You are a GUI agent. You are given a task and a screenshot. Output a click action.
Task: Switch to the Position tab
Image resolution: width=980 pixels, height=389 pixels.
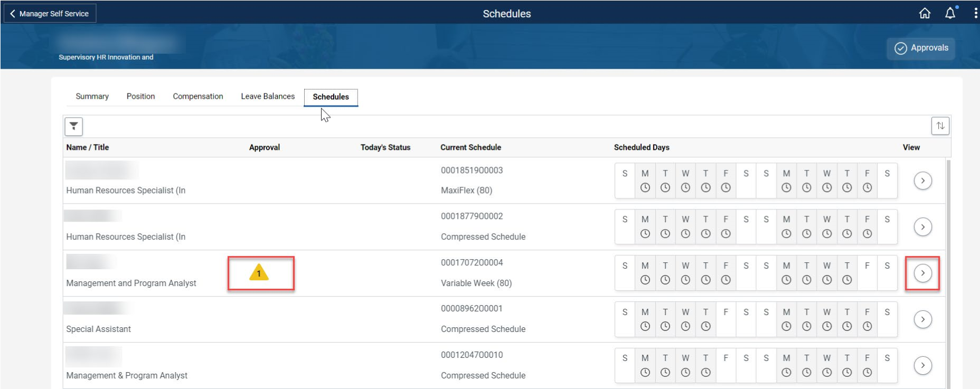tap(140, 96)
